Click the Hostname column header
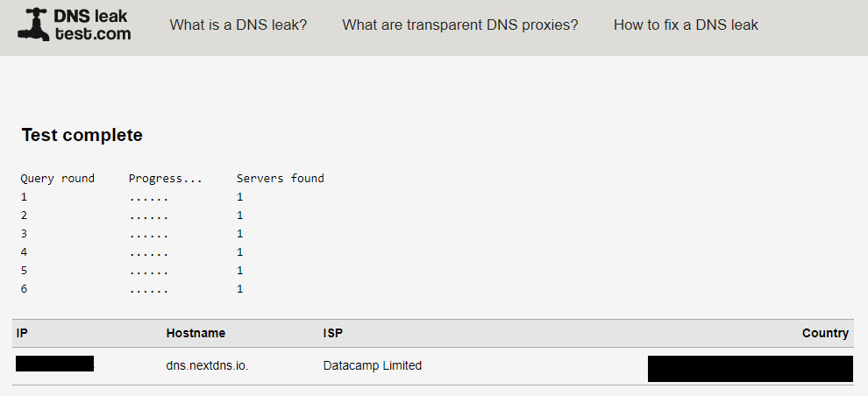 pos(196,333)
